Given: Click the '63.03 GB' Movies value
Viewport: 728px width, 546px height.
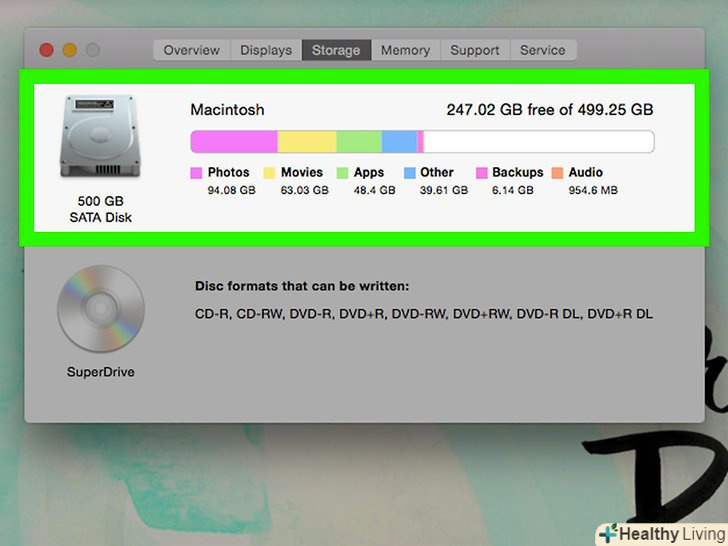Looking at the screenshot, I should 304,190.
